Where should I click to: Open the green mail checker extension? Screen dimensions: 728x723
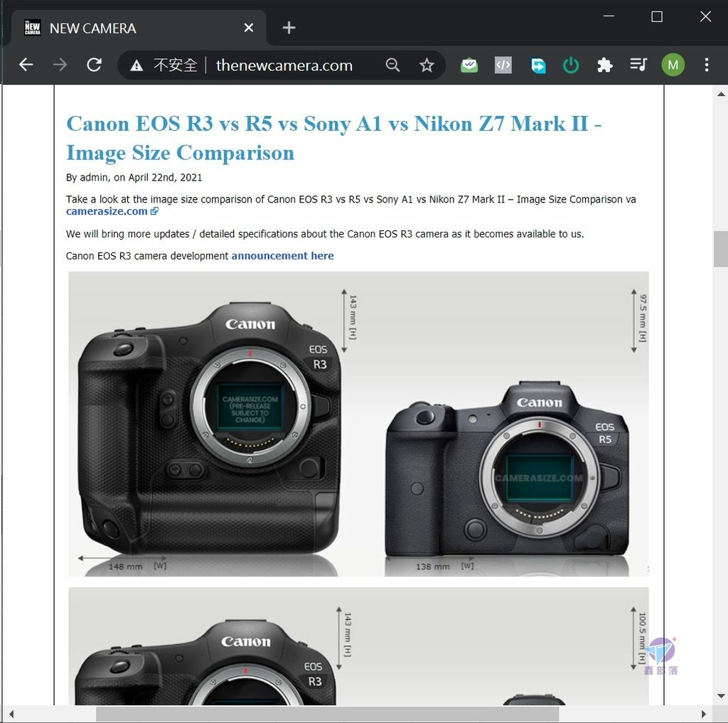469,65
